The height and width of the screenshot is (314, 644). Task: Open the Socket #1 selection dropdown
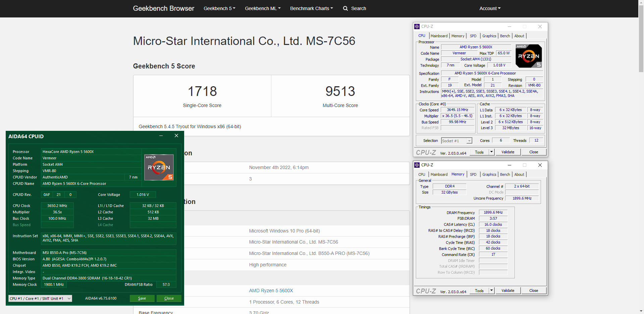pos(457,141)
